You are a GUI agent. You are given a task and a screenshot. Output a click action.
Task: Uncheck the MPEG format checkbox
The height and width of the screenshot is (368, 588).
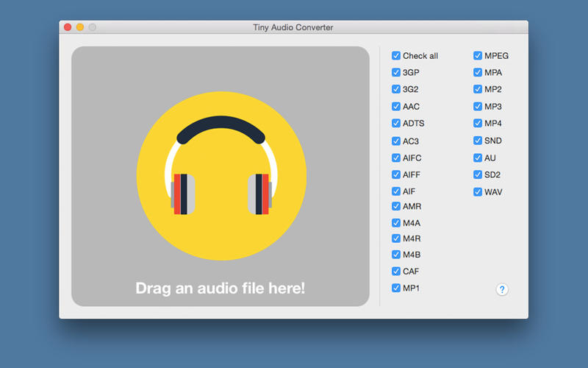pyautogui.click(x=477, y=56)
